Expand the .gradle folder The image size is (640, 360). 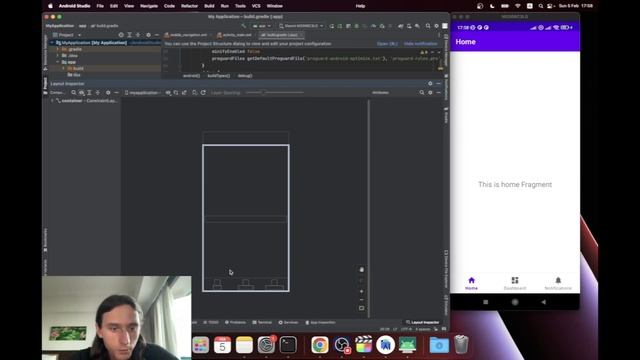[58, 49]
